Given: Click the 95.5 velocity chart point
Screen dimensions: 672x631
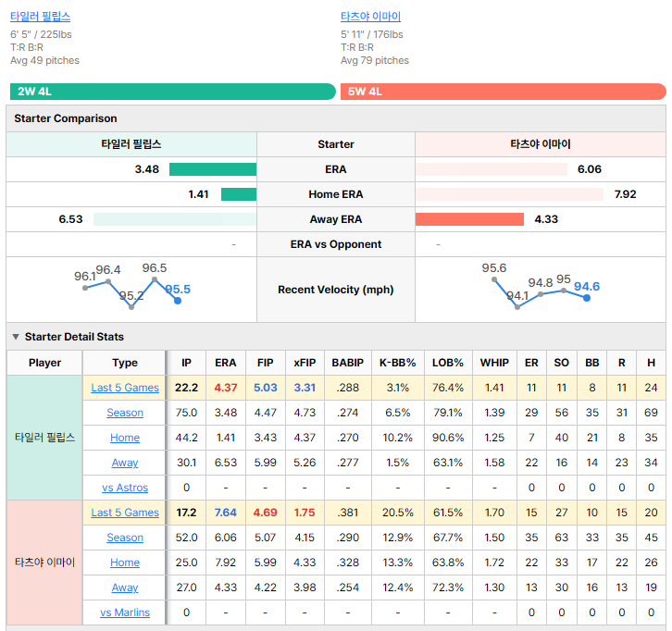Looking at the screenshot, I should tap(178, 301).
